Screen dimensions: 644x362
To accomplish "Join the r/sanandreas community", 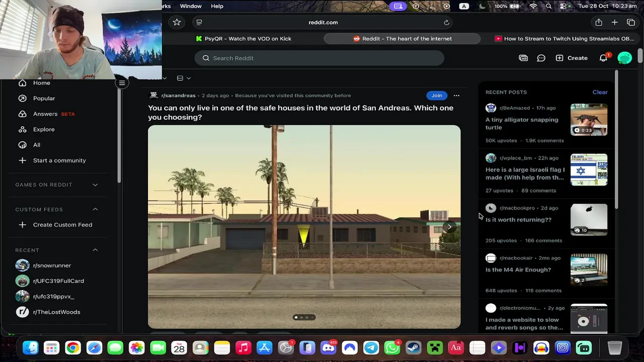I will (437, 96).
